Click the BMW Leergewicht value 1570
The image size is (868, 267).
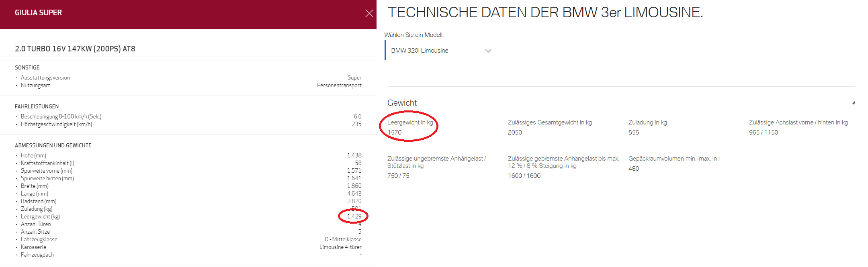point(394,132)
